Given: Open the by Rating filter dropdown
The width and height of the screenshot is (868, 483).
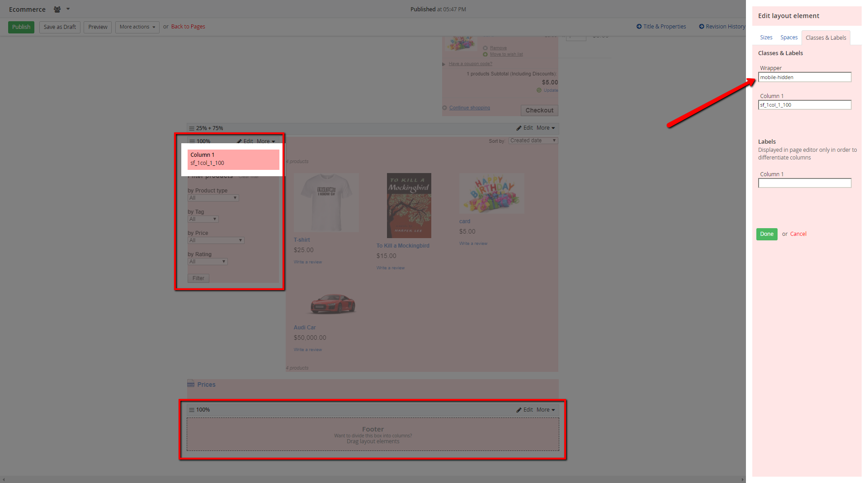Looking at the screenshot, I should [208, 262].
